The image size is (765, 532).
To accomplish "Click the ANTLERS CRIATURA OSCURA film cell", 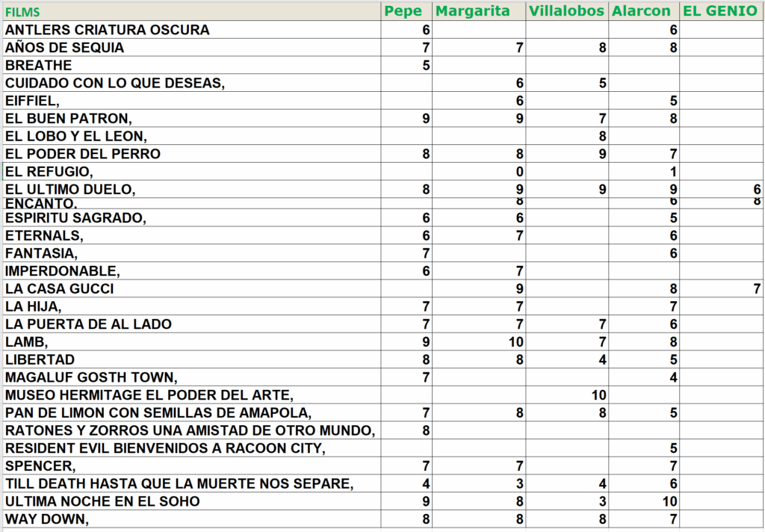I will tap(108, 30).
